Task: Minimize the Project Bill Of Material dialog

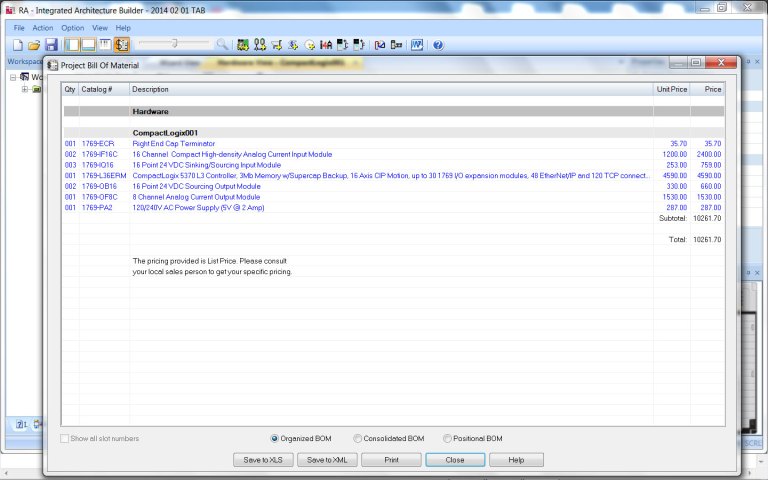Action: [x=678, y=62]
